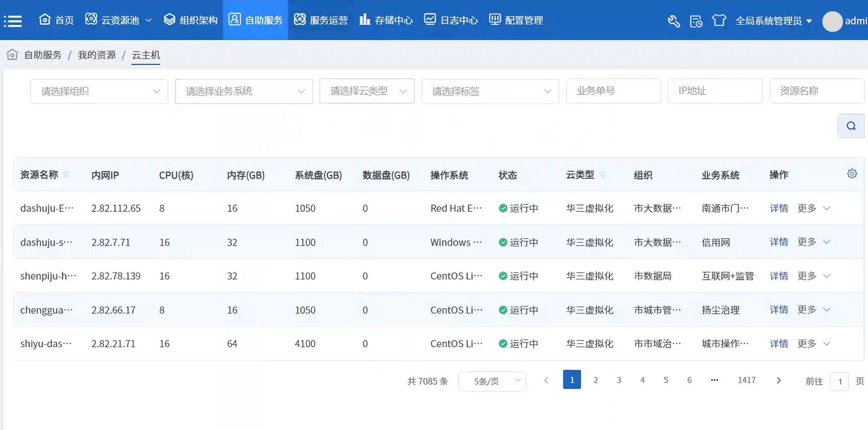The width and height of the screenshot is (868, 430).
Task: Click 云主机 breadcrumb
Action: click(x=146, y=55)
